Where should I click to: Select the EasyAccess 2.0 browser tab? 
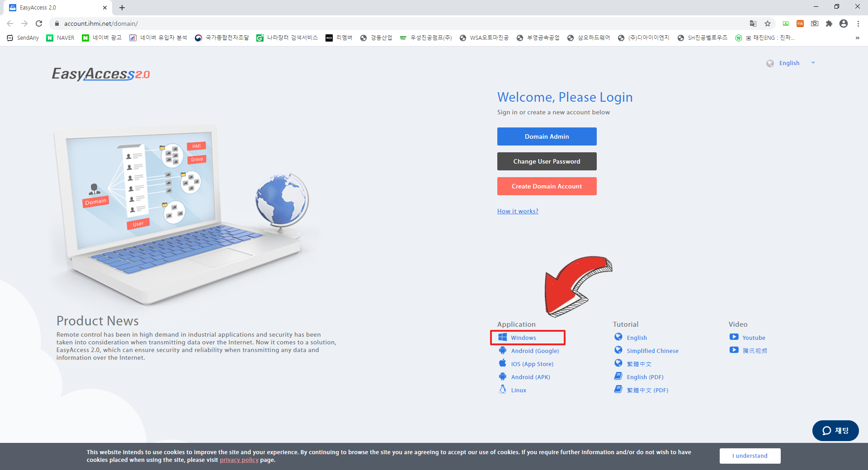(54, 8)
